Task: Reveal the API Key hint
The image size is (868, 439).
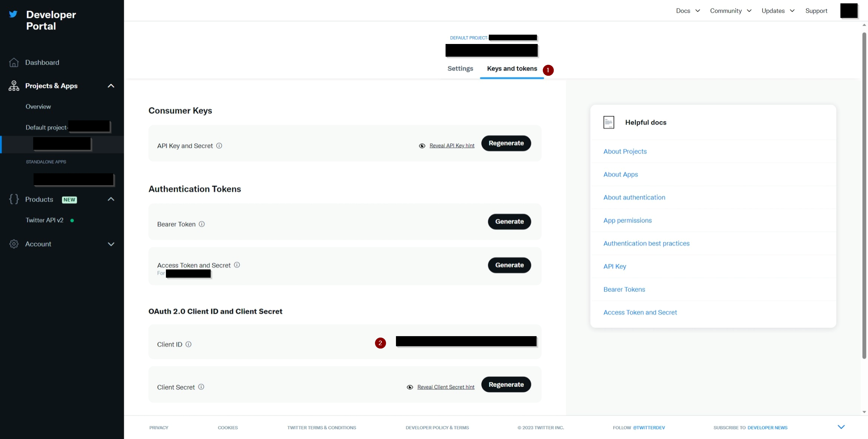Action: pos(452,146)
